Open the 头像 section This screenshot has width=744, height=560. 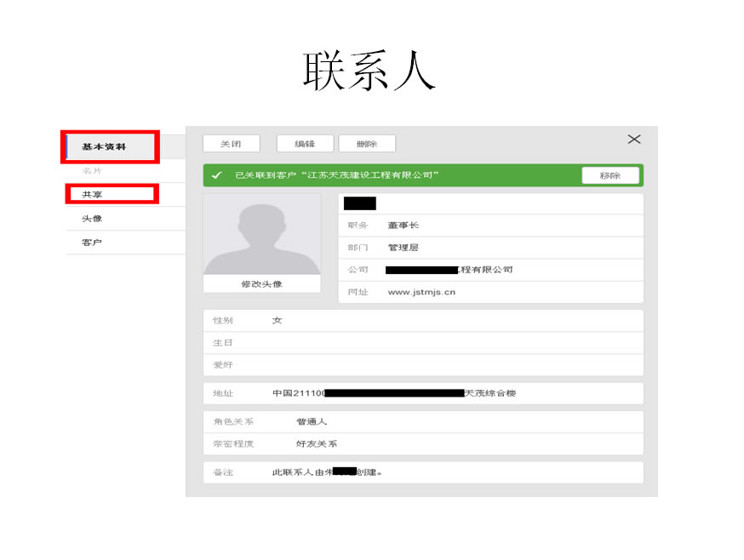click(94, 218)
